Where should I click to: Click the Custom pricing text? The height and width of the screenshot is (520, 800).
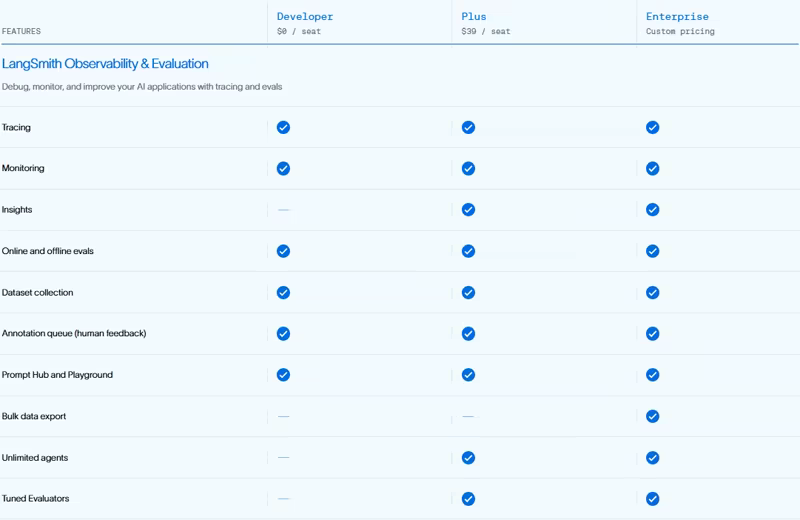pyautogui.click(x=680, y=31)
